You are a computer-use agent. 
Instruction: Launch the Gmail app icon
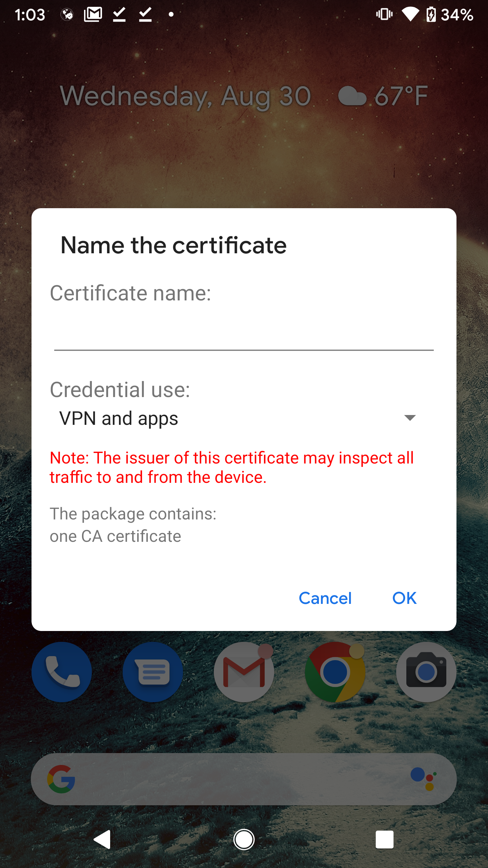(x=244, y=672)
